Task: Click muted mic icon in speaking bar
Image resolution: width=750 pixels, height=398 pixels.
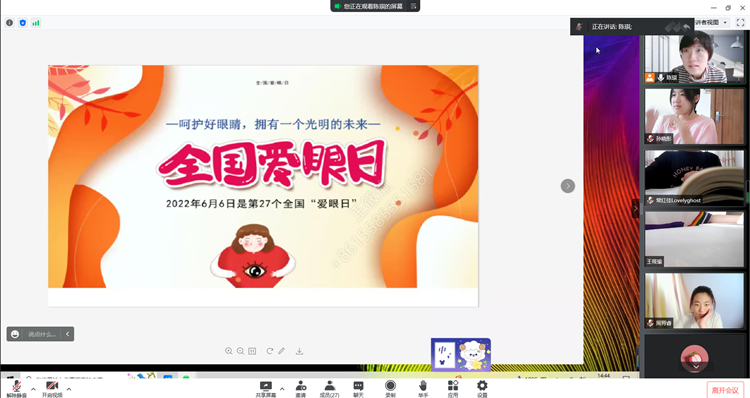Action: tap(579, 27)
